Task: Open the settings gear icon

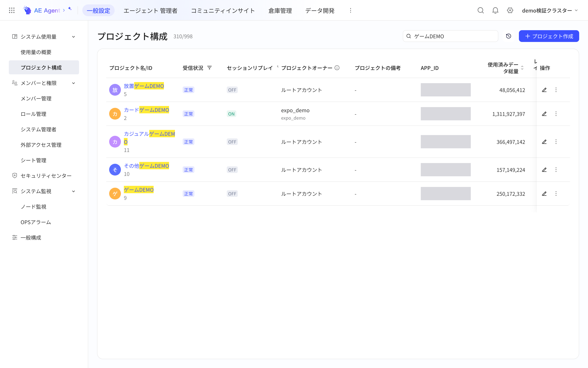Action: coord(510,10)
